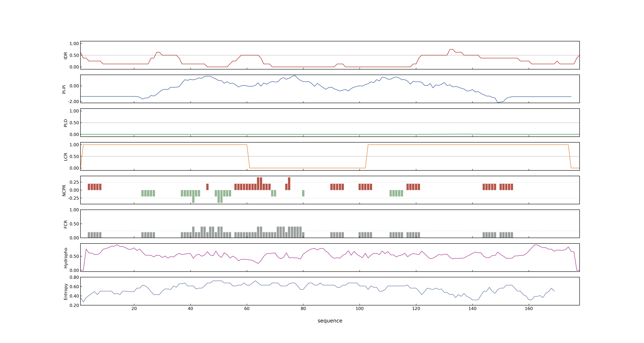This screenshot has height=343, width=644.
Task: Click the Pi-Pi y-axis label
Action: pos(64,89)
